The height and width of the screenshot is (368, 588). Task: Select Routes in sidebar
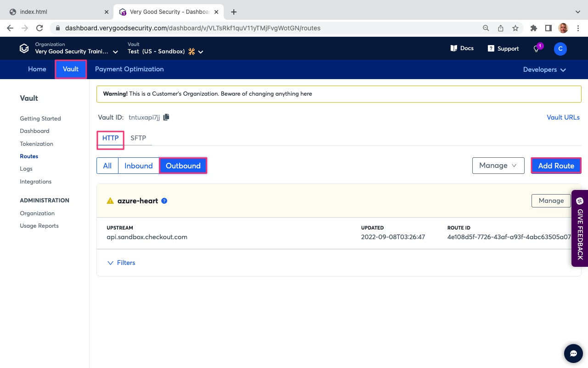tap(29, 156)
